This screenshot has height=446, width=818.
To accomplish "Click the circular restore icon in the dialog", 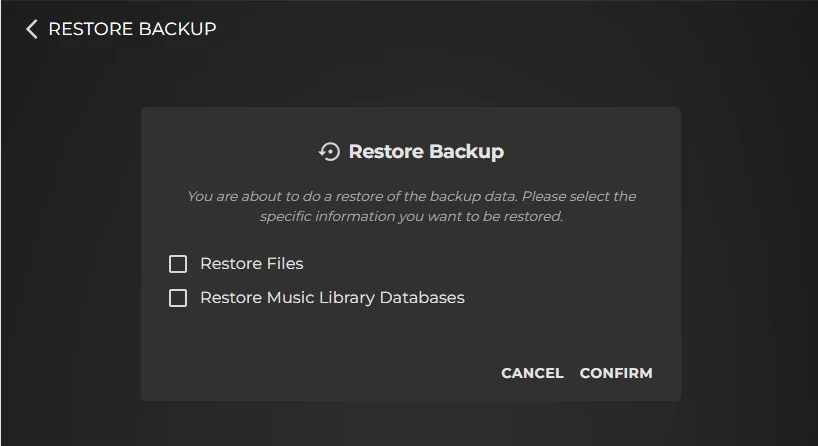I will (329, 152).
